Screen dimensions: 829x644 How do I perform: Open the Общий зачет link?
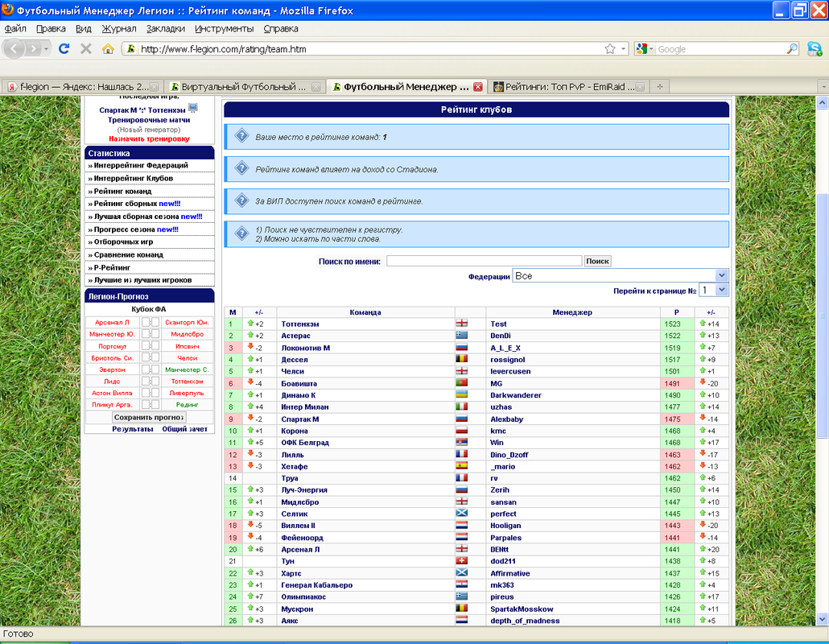point(184,429)
